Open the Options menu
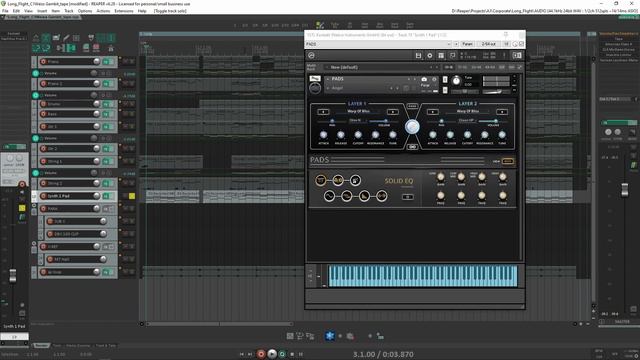 [x=84, y=11]
